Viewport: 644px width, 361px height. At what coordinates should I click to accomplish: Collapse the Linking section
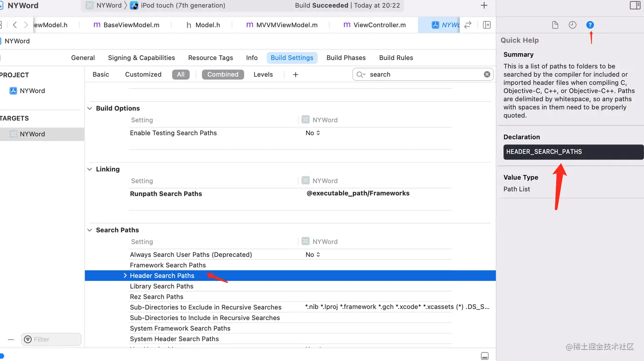[90, 169]
